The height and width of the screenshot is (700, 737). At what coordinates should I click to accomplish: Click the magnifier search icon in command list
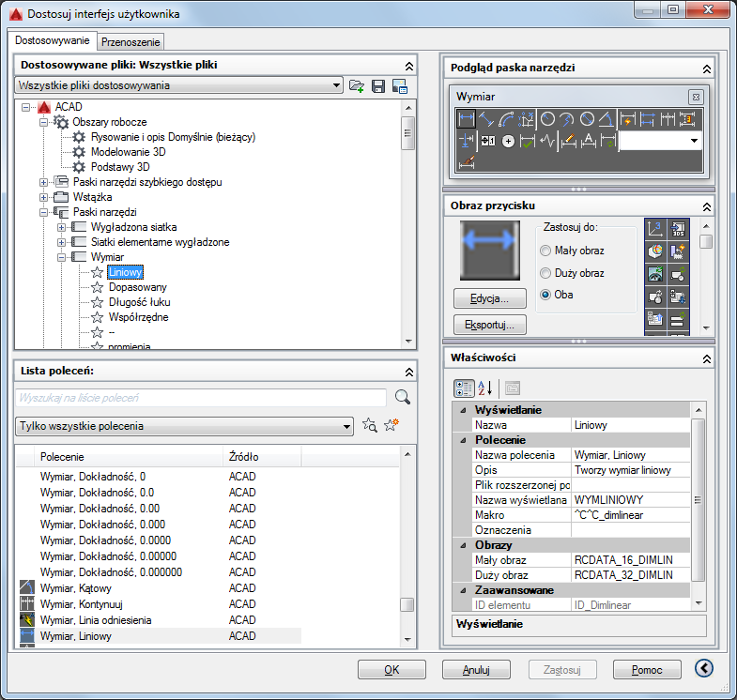[x=403, y=398]
